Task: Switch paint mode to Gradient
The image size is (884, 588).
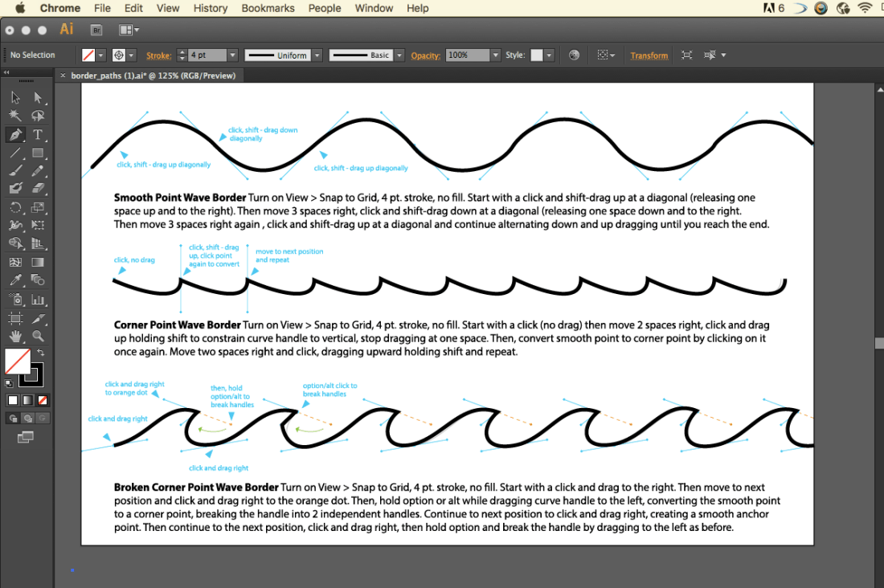Action: tap(27, 400)
